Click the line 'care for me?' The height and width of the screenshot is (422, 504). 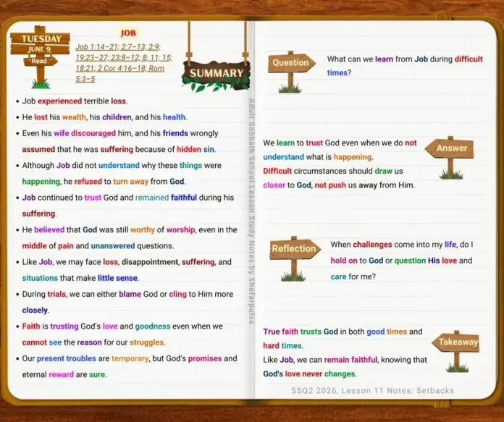(x=353, y=277)
